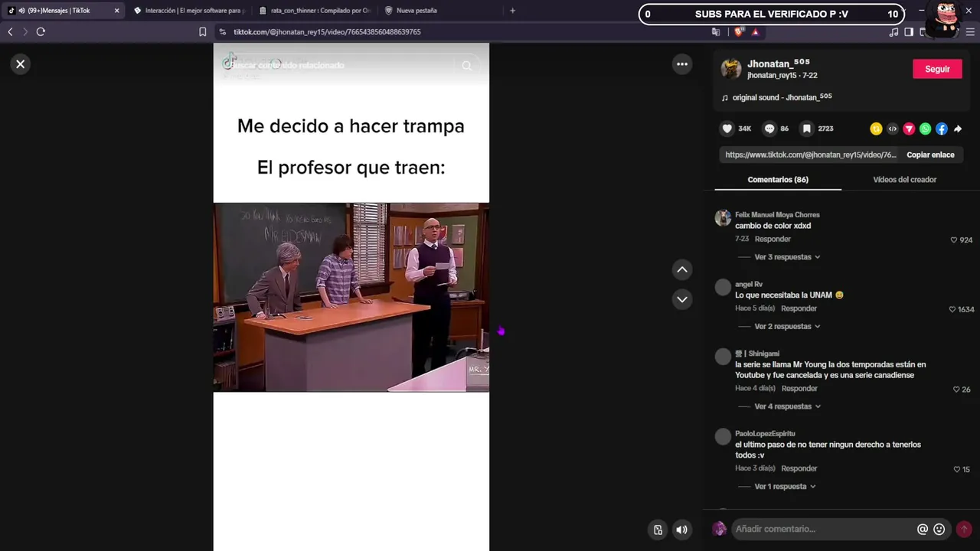Image resolution: width=980 pixels, height=551 pixels.
Task: Expand 'Ver 3 respuestas' under Felix's comment
Action: (787, 257)
